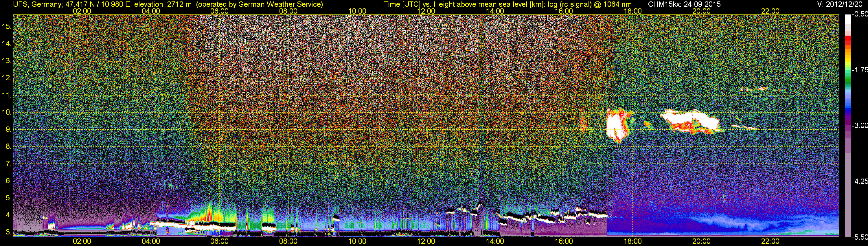Image resolution: width=868 pixels, height=246 pixels.
Task: Click the 7. km height axis label
Action: click(x=8, y=164)
